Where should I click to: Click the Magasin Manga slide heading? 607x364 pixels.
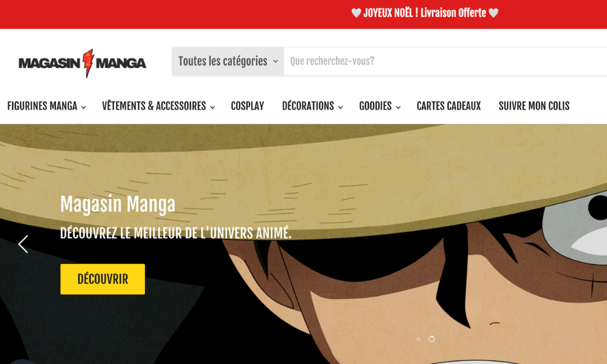point(118,204)
